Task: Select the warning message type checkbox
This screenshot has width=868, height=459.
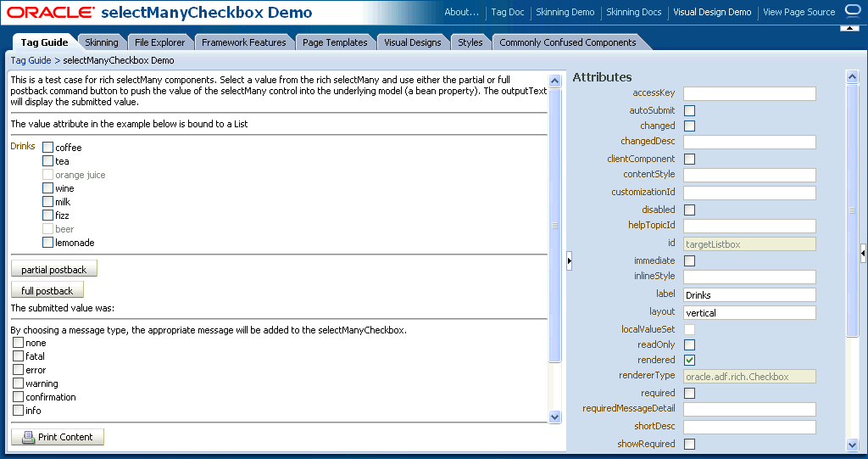Action: pos(19,383)
